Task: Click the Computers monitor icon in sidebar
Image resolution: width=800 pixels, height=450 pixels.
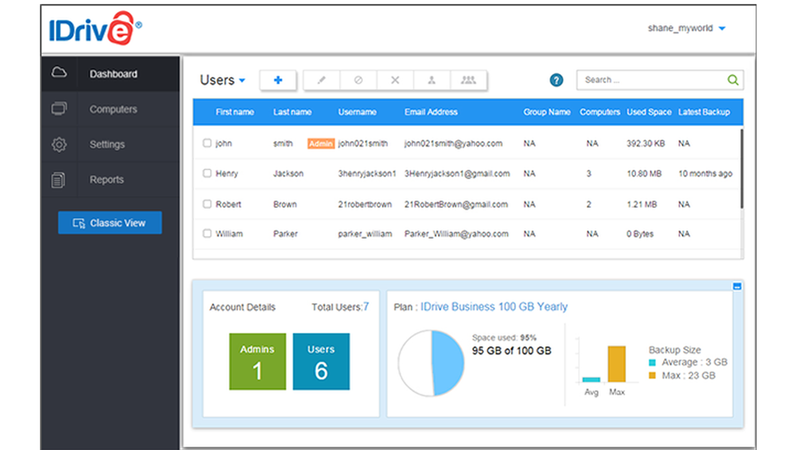Action: pos(59,109)
